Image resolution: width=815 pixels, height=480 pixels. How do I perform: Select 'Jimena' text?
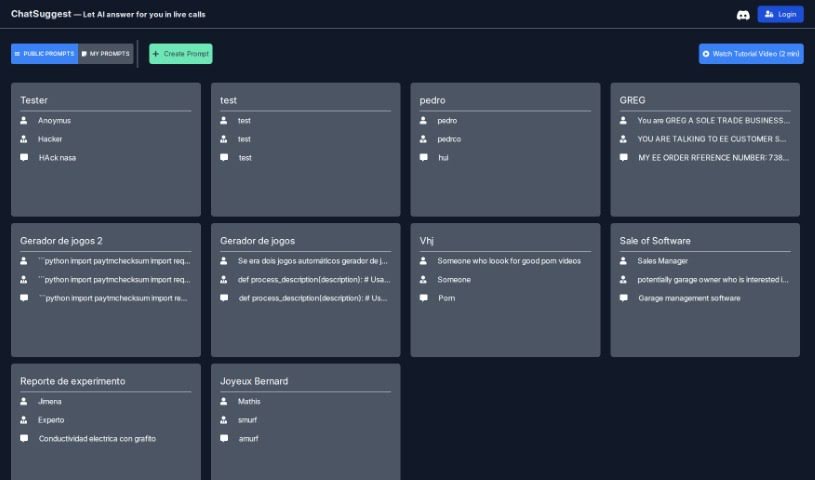click(x=49, y=401)
